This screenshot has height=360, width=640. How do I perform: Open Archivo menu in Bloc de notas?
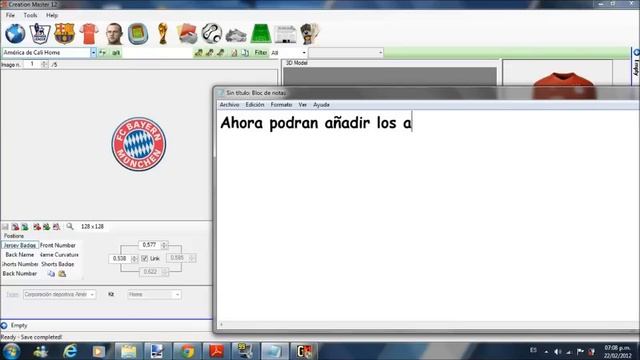click(x=229, y=104)
